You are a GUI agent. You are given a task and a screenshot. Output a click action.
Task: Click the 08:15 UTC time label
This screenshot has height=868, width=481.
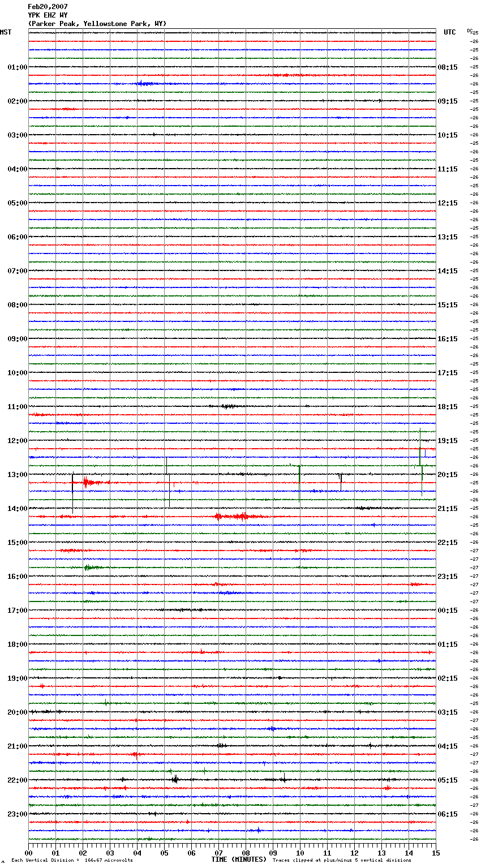[x=448, y=67]
